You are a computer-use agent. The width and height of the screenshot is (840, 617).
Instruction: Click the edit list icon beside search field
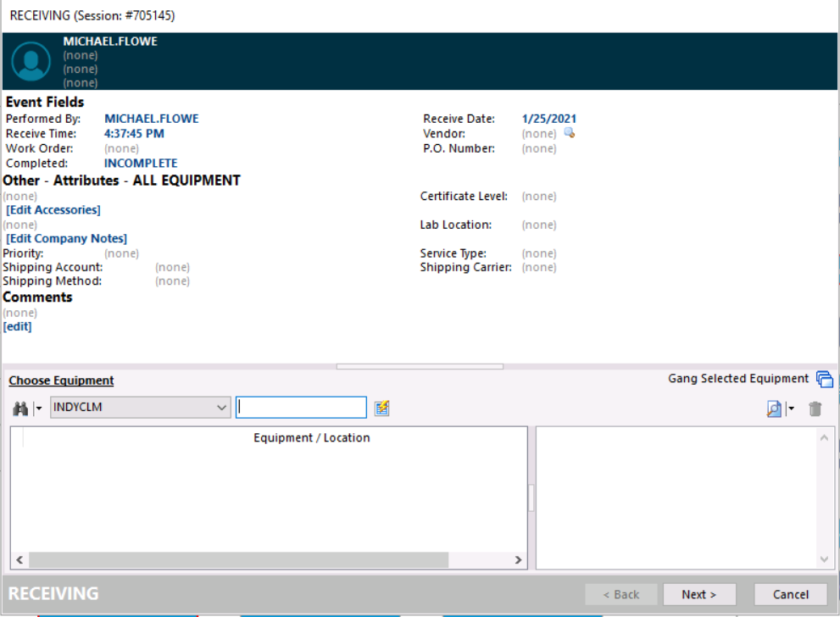[x=382, y=409]
